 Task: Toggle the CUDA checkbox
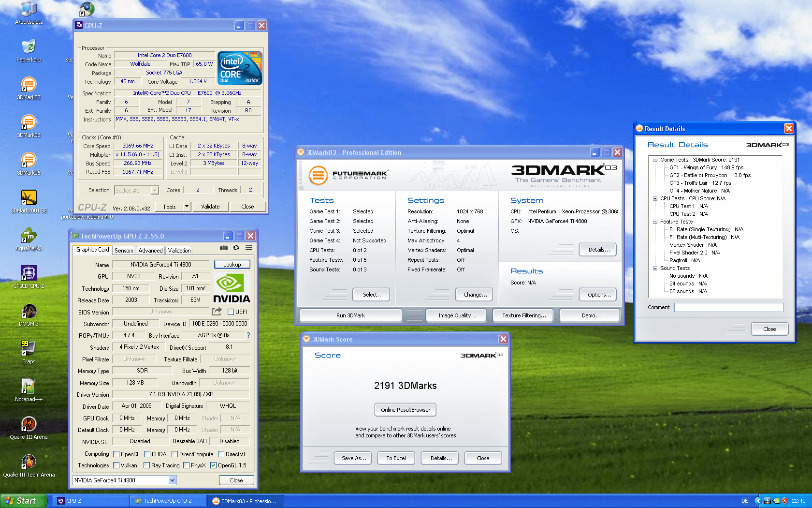[x=147, y=454]
